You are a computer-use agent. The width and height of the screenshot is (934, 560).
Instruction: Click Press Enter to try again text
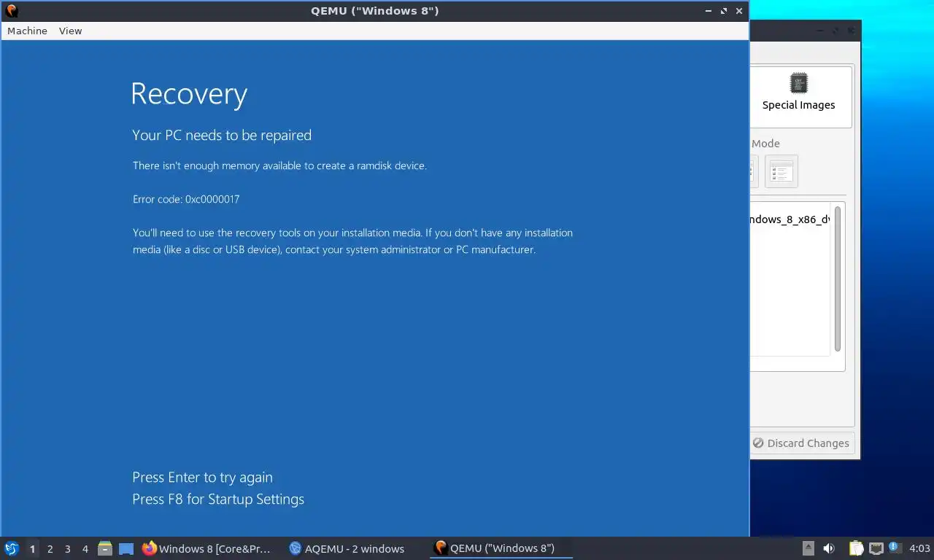pyautogui.click(x=202, y=478)
